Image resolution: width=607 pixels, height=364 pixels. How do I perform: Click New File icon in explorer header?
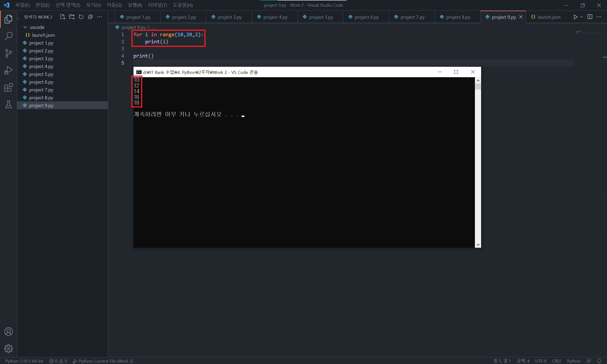tap(62, 17)
